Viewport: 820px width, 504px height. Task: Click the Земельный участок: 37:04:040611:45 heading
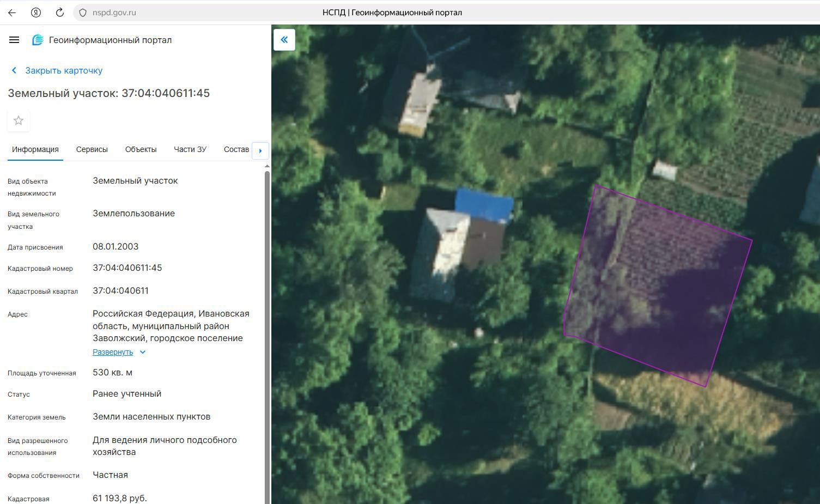pyautogui.click(x=109, y=93)
